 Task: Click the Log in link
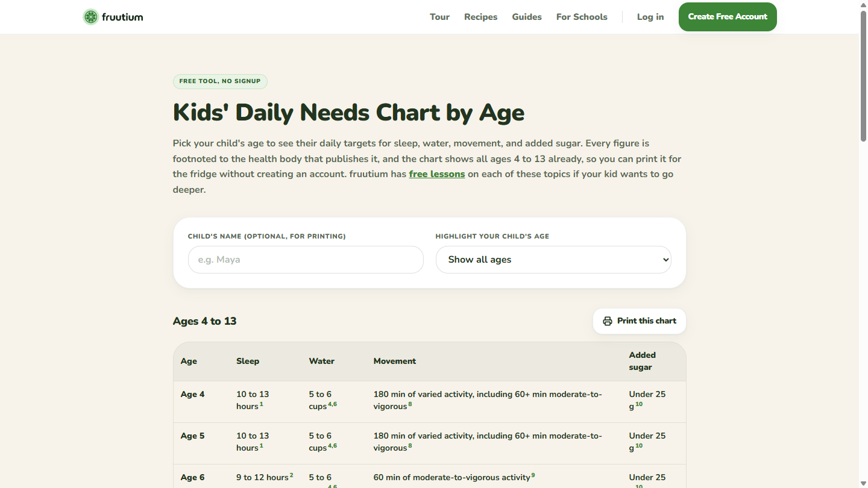[x=650, y=17]
